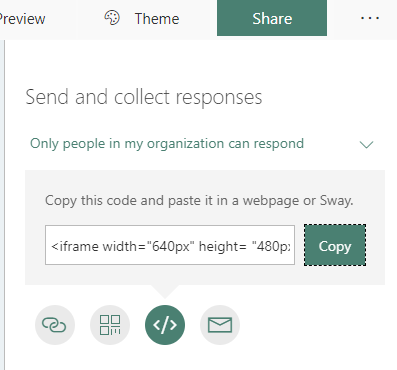This screenshot has width=397, height=370.
Task: Select the email share icon
Action: pyautogui.click(x=220, y=325)
